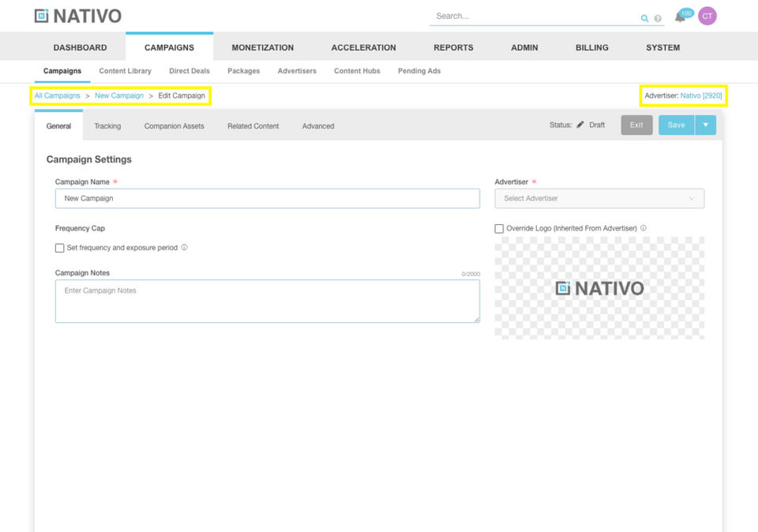
Task: Select the Campaigns sub-navigation tab
Action: pyautogui.click(x=62, y=71)
